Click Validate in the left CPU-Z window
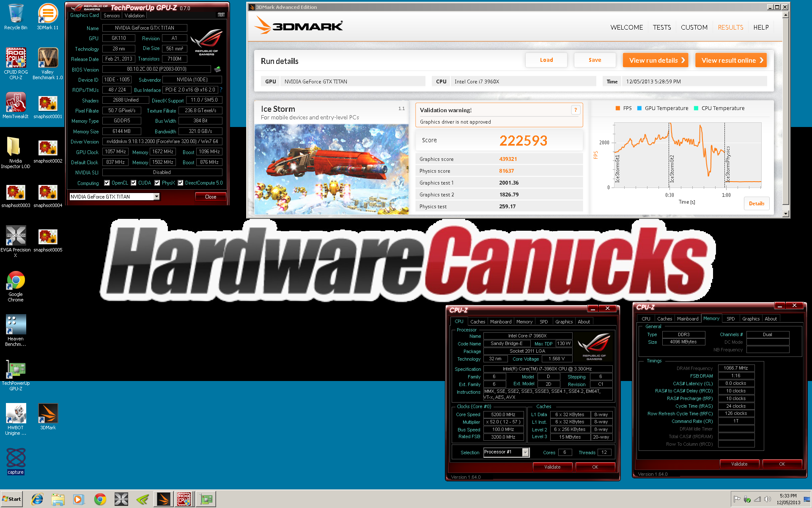The width and height of the screenshot is (812, 508). click(x=552, y=467)
